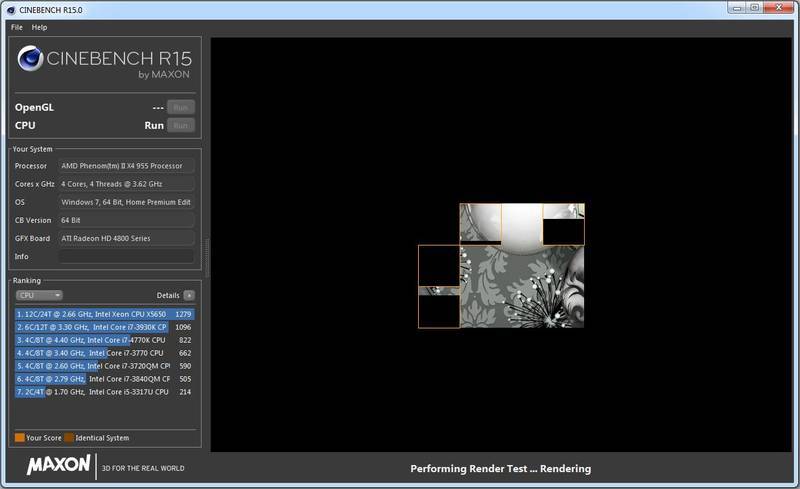Image resolution: width=800 pixels, height=489 pixels.
Task: Click the Processor name field
Action: point(126,166)
